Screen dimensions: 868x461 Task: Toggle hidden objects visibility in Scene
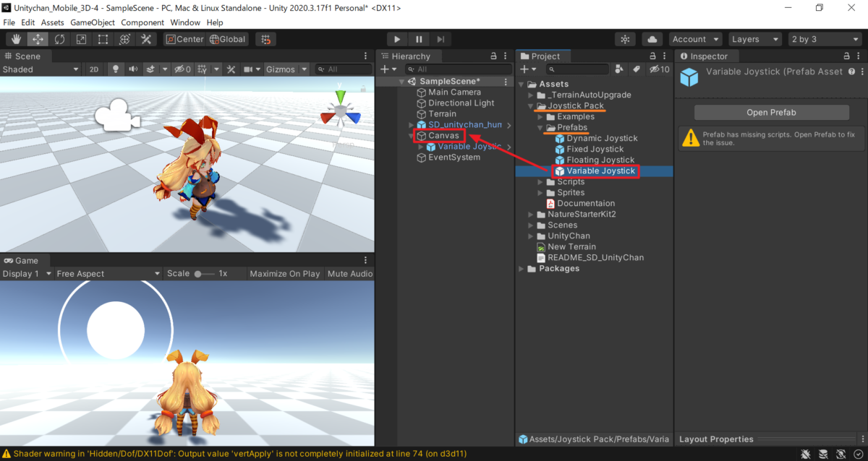(x=182, y=69)
